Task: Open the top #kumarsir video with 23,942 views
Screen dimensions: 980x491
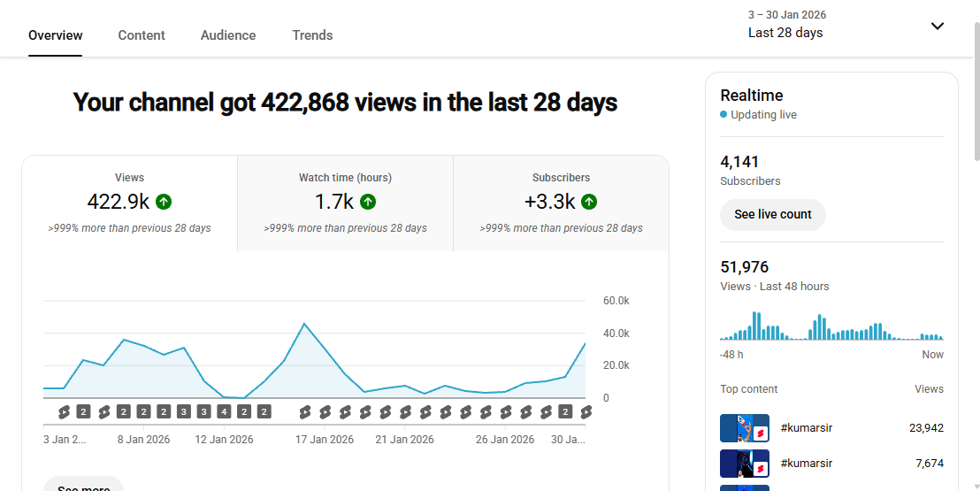Action: click(x=744, y=428)
